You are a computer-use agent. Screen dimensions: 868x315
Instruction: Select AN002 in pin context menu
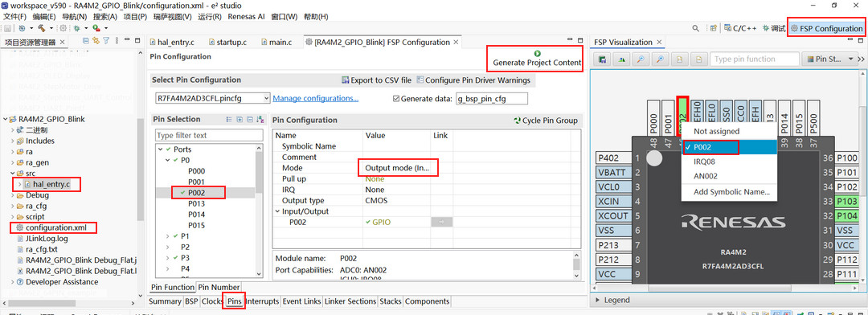705,176
